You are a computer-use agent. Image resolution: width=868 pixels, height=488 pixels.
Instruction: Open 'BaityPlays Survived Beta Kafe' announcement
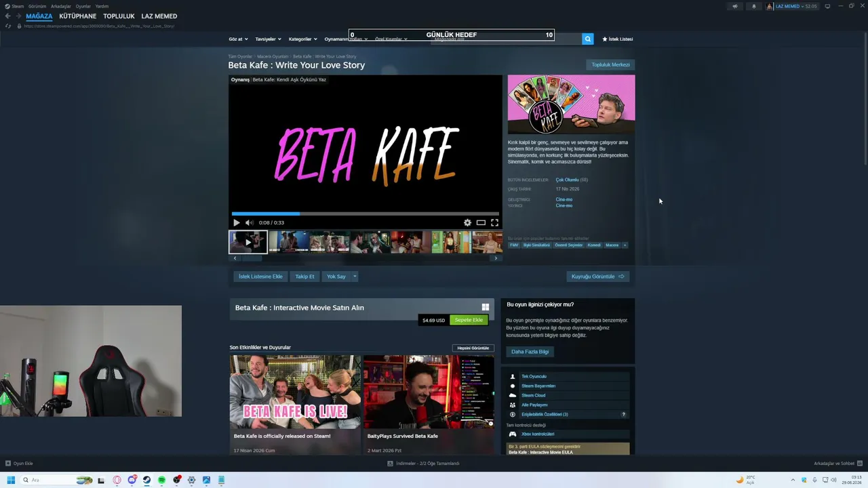click(x=429, y=405)
